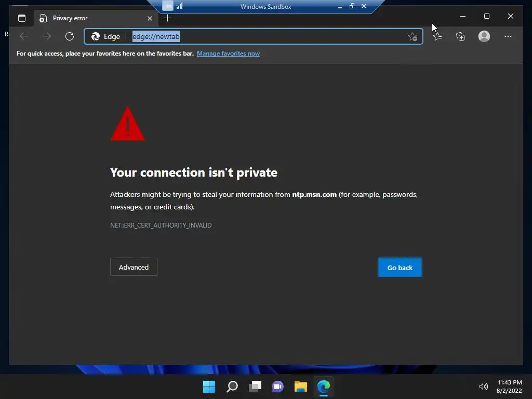
Task: Open the Windows Start menu
Action: [x=209, y=387]
